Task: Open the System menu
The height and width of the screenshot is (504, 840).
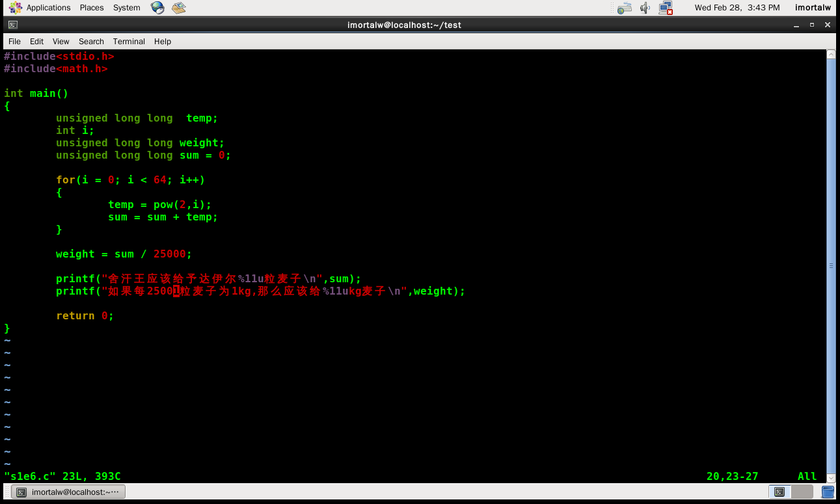Action: pos(127,8)
